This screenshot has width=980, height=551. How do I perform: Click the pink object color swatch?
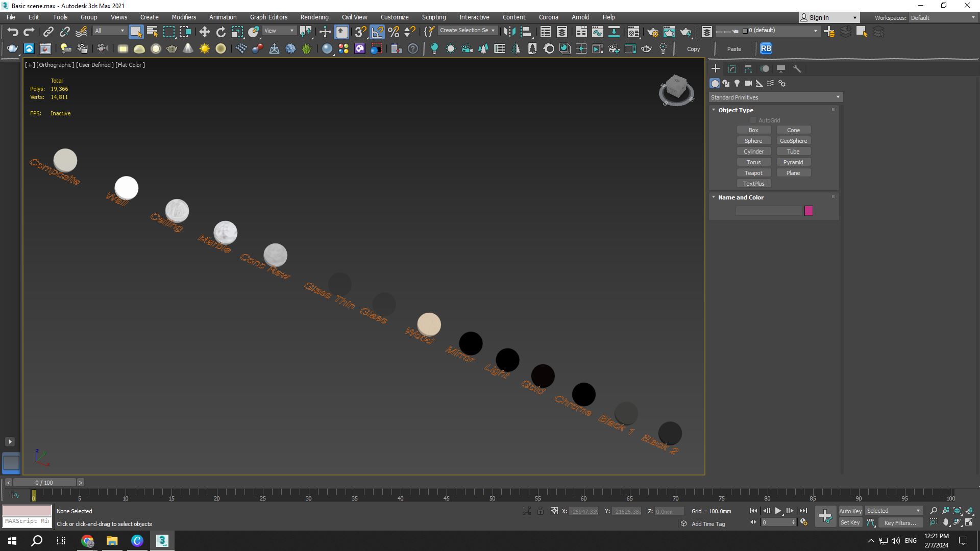click(x=808, y=211)
